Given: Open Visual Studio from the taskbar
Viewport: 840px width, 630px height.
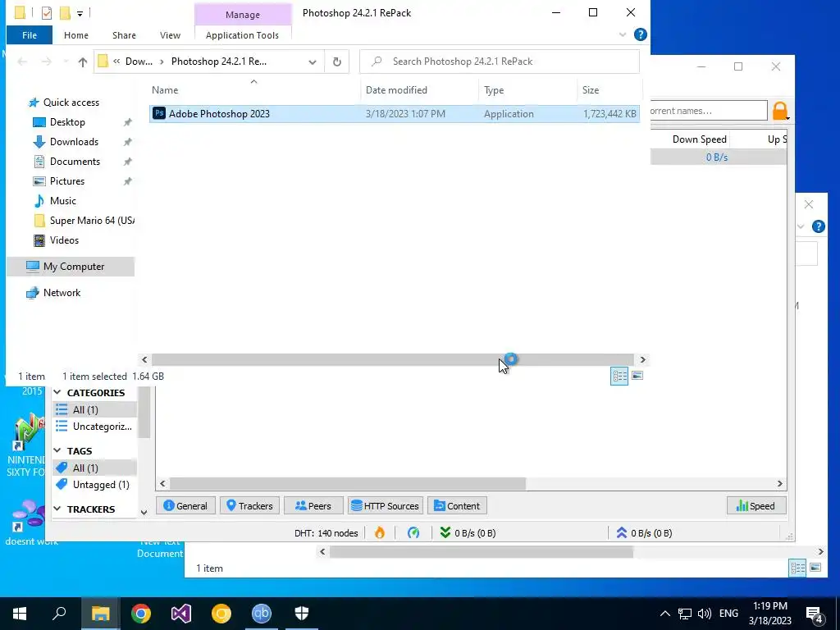Looking at the screenshot, I should [181, 614].
